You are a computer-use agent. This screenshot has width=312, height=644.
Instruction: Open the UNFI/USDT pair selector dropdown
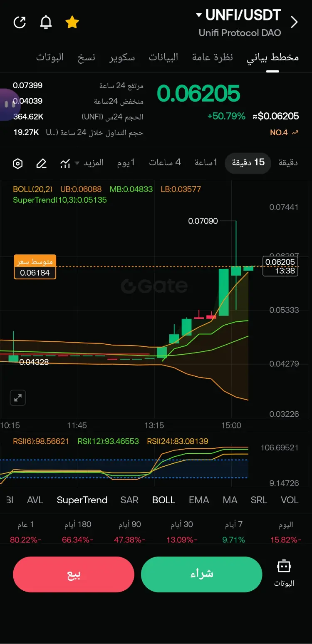click(x=238, y=15)
